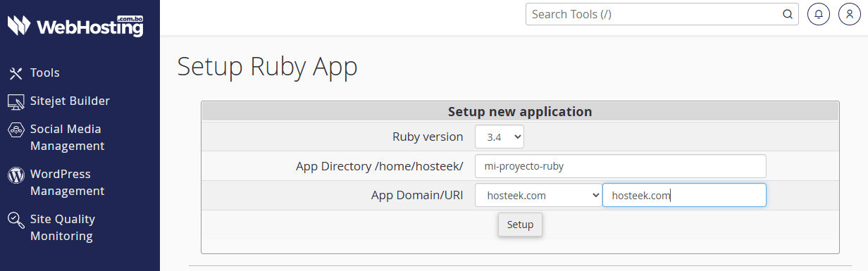Click the WordPress logo icon
The height and width of the screenshot is (271, 868).
tap(15, 175)
